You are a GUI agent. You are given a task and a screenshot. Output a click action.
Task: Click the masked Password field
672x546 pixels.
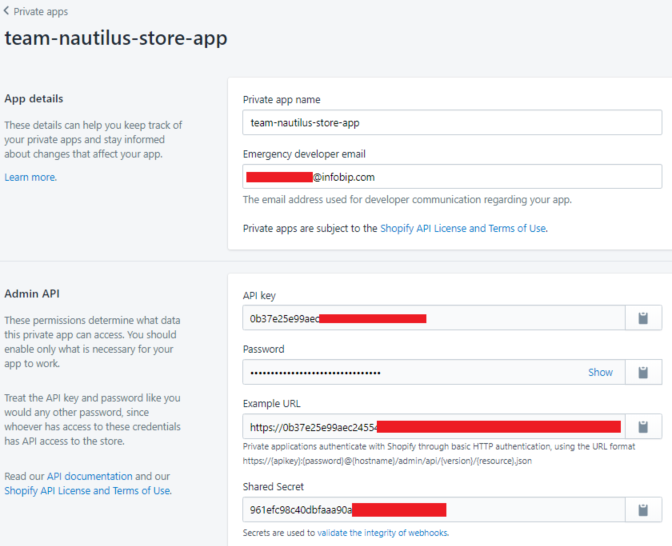click(410, 372)
